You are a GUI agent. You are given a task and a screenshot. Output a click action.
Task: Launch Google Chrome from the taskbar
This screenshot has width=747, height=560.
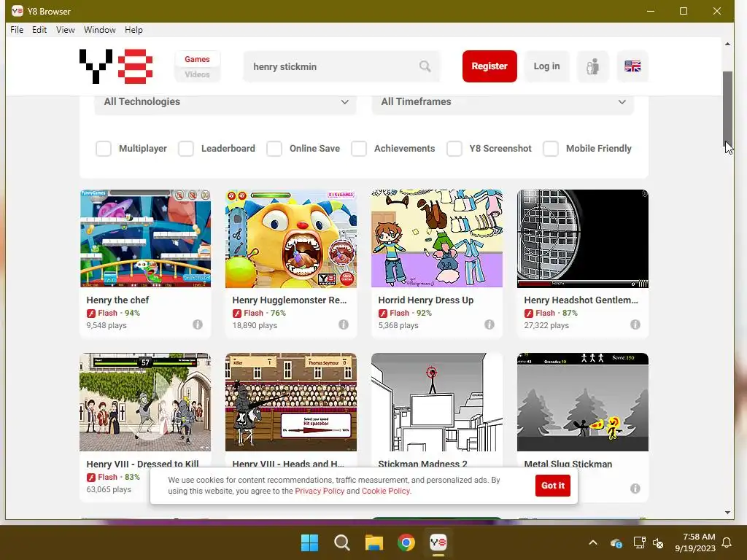pyautogui.click(x=406, y=542)
